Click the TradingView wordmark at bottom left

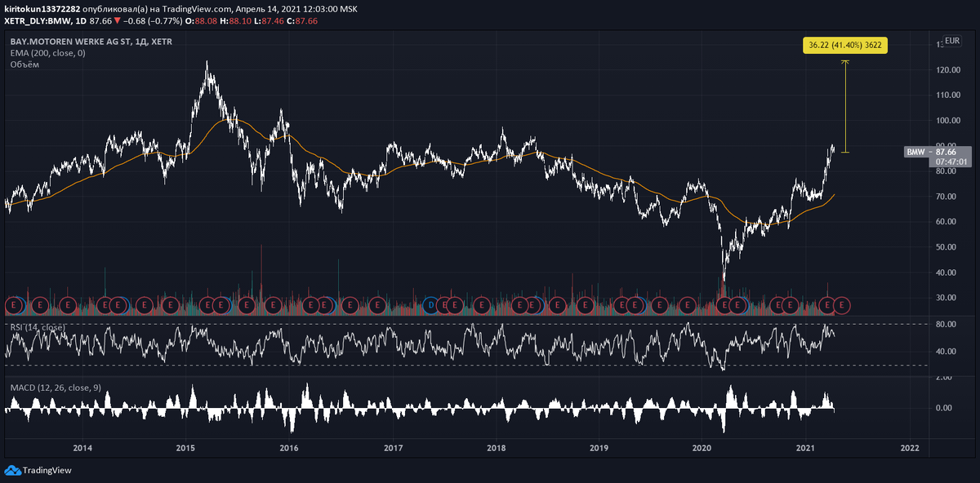47,471
